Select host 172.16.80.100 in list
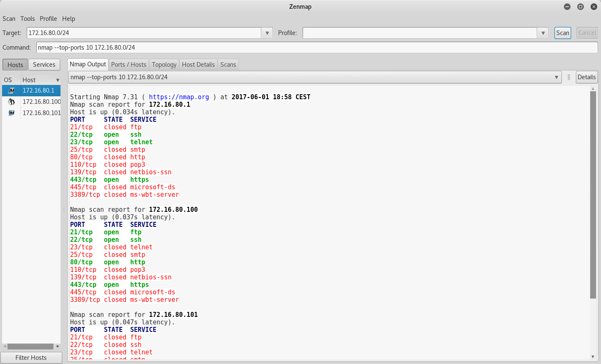The height and width of the screenshot is (364, 601). pos(31,102)
